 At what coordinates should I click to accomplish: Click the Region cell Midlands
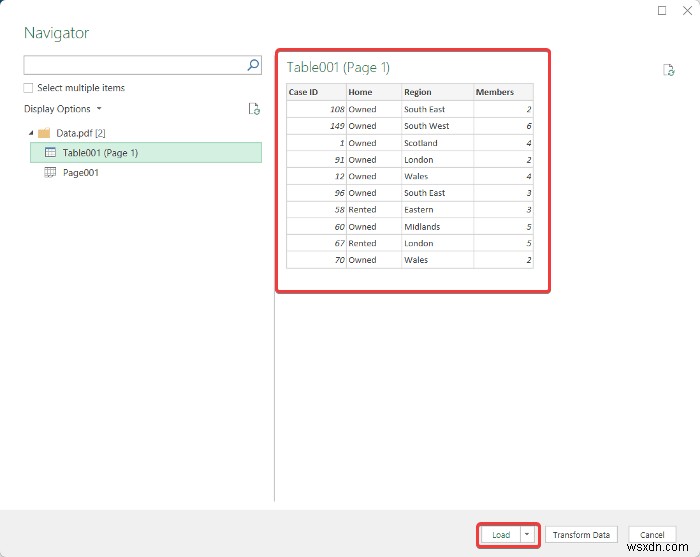(x=438, y=227)
